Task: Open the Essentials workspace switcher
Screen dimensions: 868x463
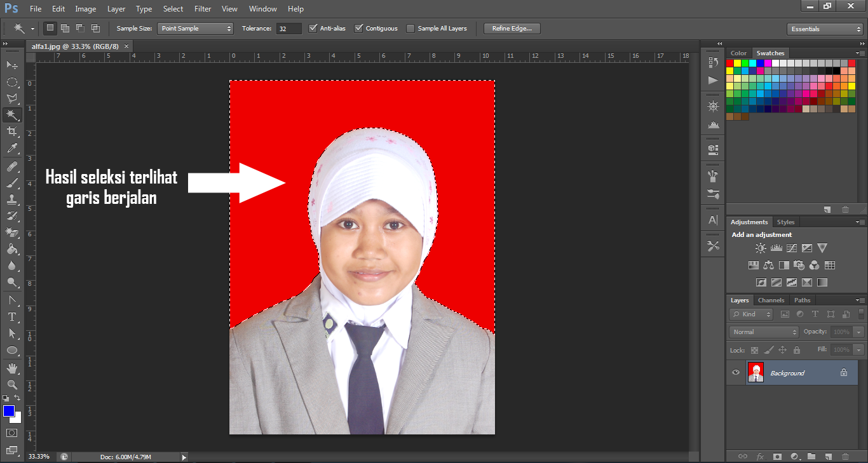Action: tap(824, 29)
